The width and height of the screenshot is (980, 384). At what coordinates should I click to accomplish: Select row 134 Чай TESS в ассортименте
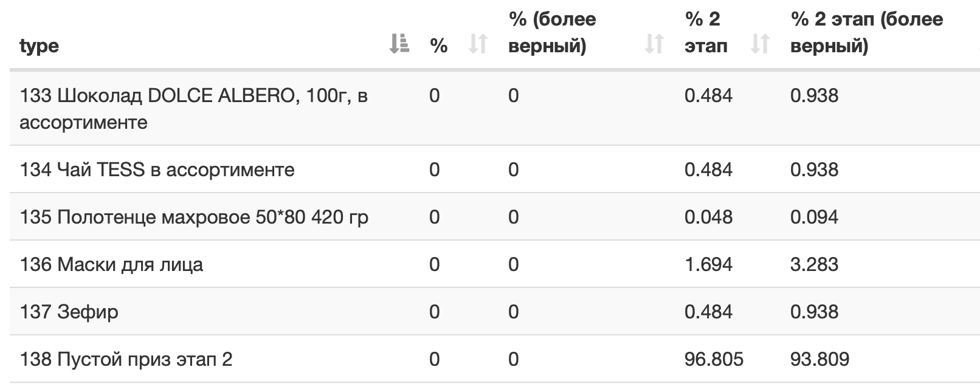click(494, 169)
